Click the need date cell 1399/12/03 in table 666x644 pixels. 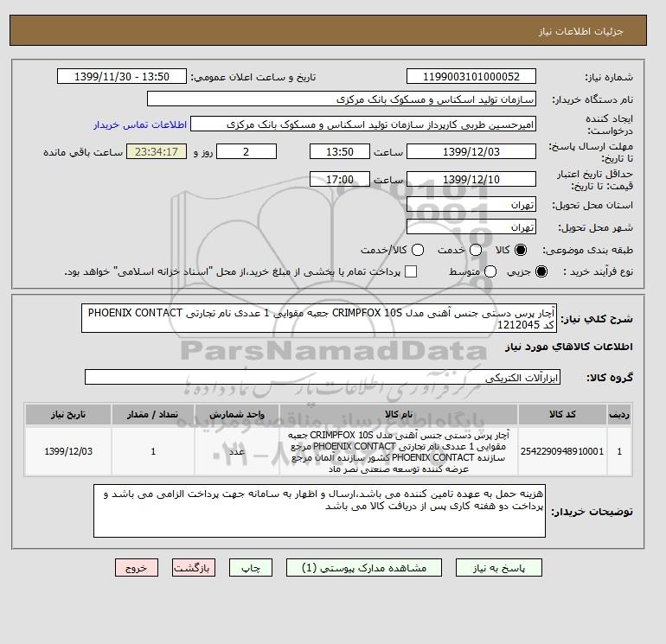click(68, 451)
